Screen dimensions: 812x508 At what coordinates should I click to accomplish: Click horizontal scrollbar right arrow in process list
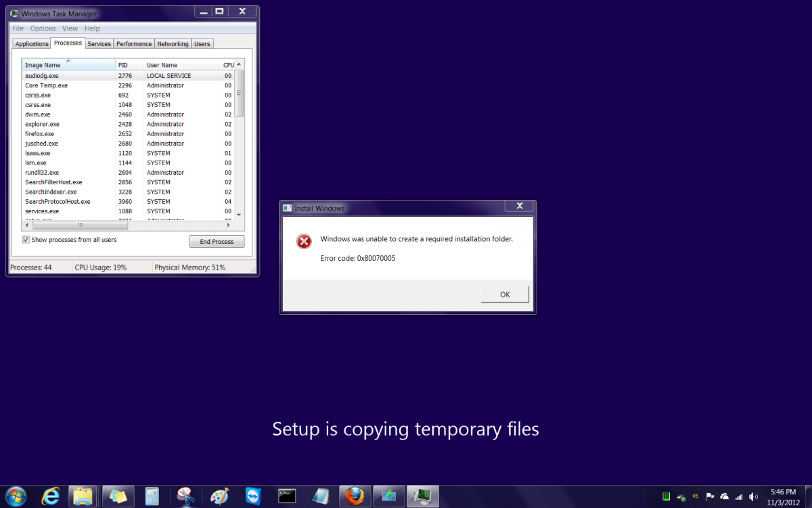point(229,225)
